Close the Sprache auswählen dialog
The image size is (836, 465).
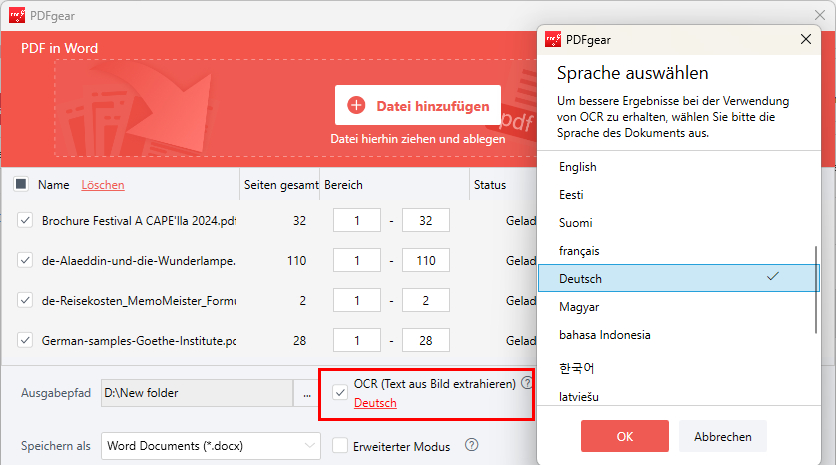click(806, 39)
